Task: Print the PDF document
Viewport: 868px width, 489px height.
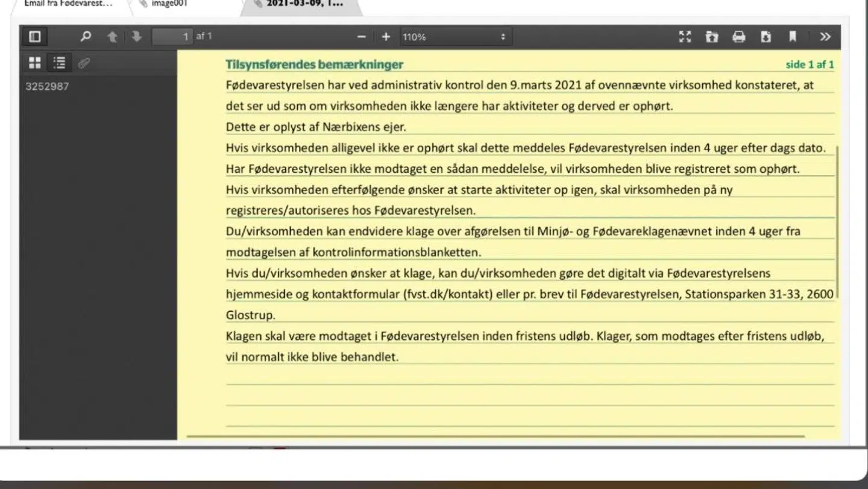Action: pyautogui.click(x=739, y=37)
